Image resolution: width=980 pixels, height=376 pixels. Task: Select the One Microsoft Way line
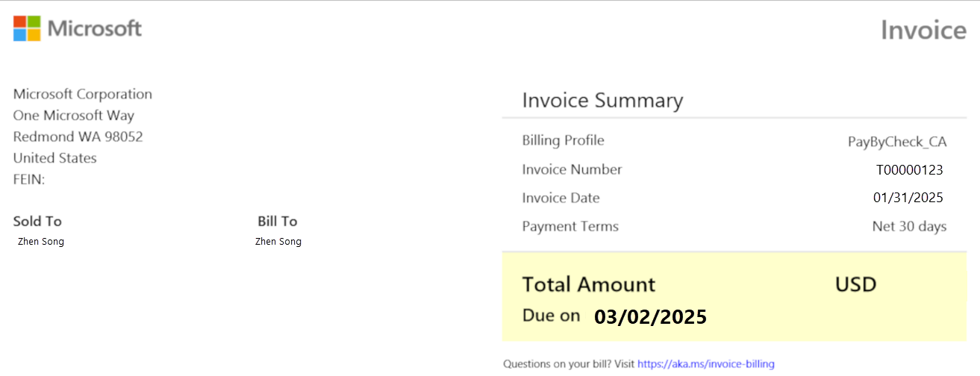[74, 116]
